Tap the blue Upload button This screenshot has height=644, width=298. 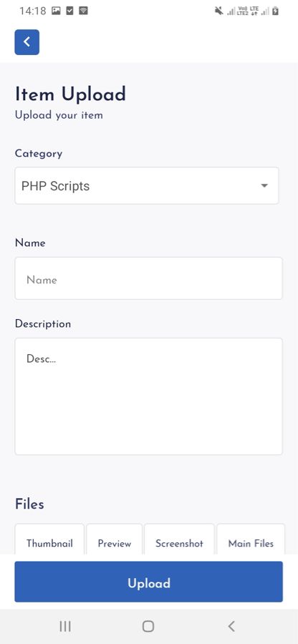pos(148,582)
